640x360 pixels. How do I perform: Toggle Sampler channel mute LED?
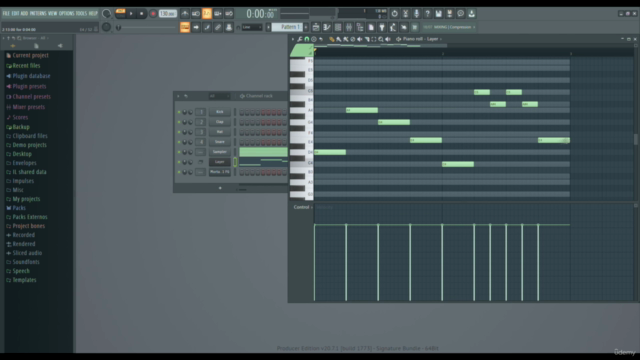coord(179,152)
